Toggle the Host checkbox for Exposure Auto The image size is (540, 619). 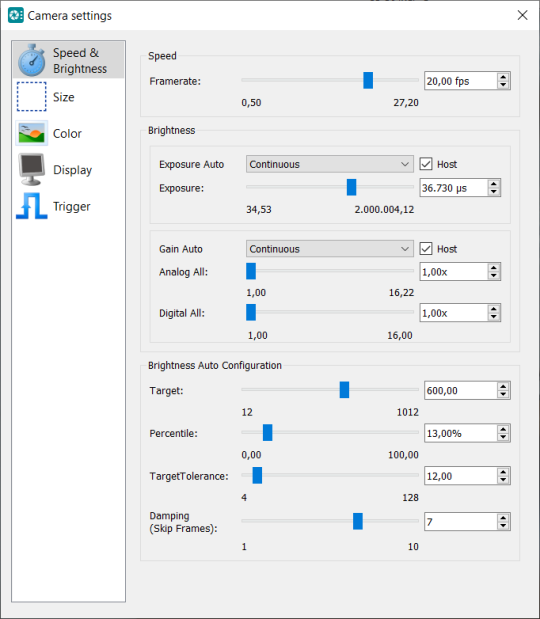[x=426, y=164]
